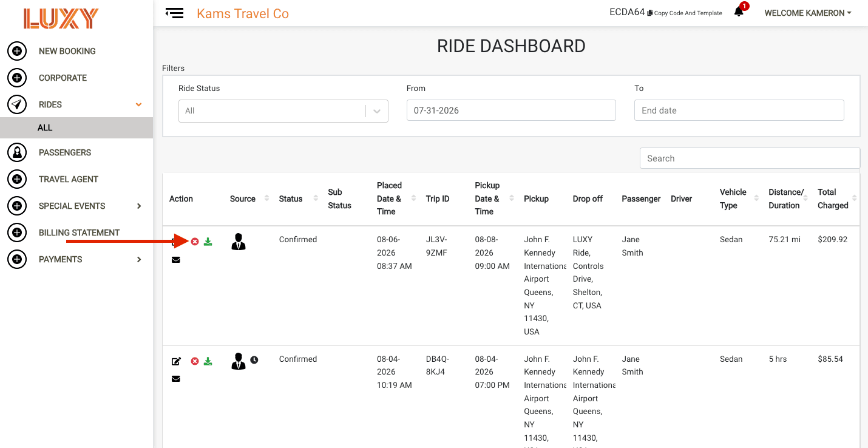The image size is (868, 448).
Task: Cancel trip DB4Q-8KJ4 with red X icon
Action: (195, 361)
